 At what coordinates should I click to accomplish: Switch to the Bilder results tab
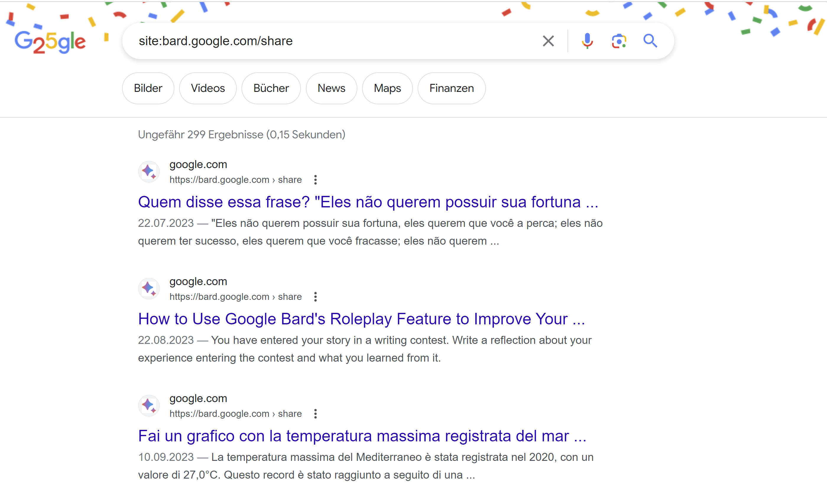tap(148, 88)
